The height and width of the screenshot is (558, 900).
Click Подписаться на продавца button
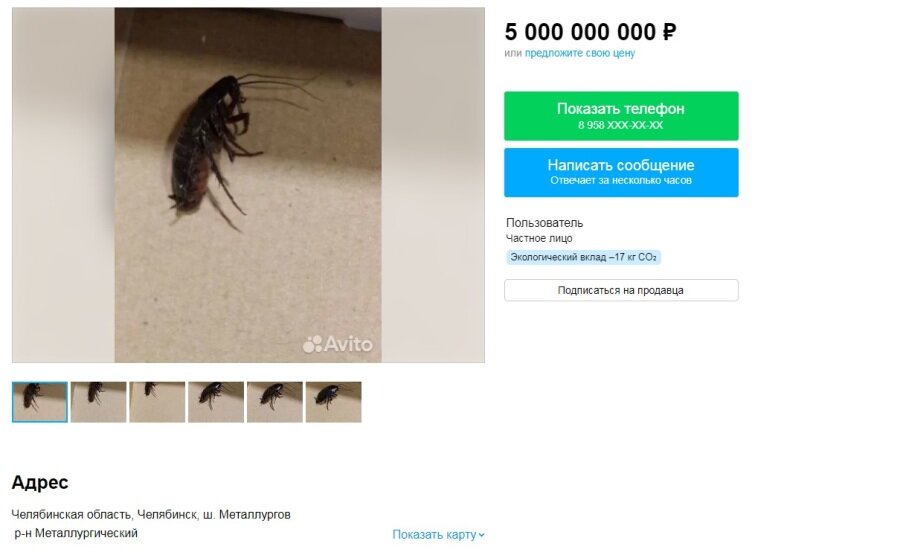click(x=621, y=290)
